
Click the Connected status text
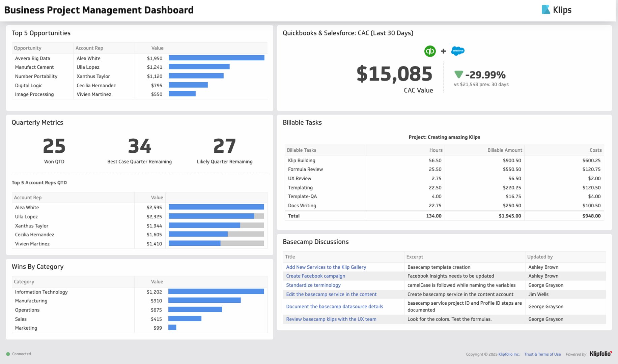pyautogui.click(x=22, y=354)
